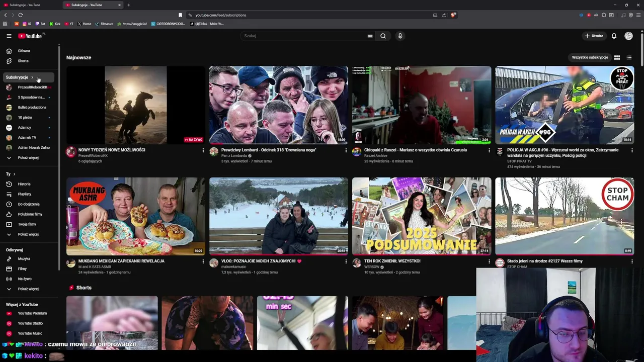Open Na żywo under Odkrywaj

point(28,279)
